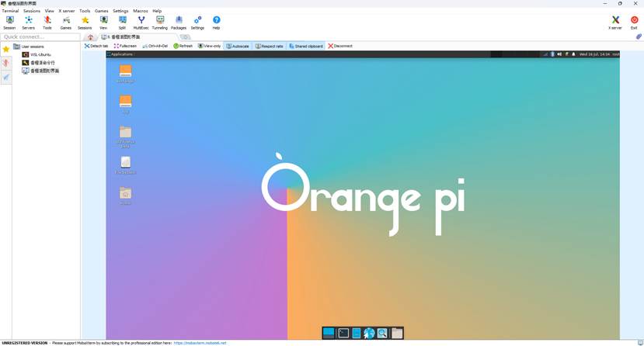This screenshot has height=346, width=644.
Task: Select the blue feather macros sidebar tab
Action: (x=5, y=77)
